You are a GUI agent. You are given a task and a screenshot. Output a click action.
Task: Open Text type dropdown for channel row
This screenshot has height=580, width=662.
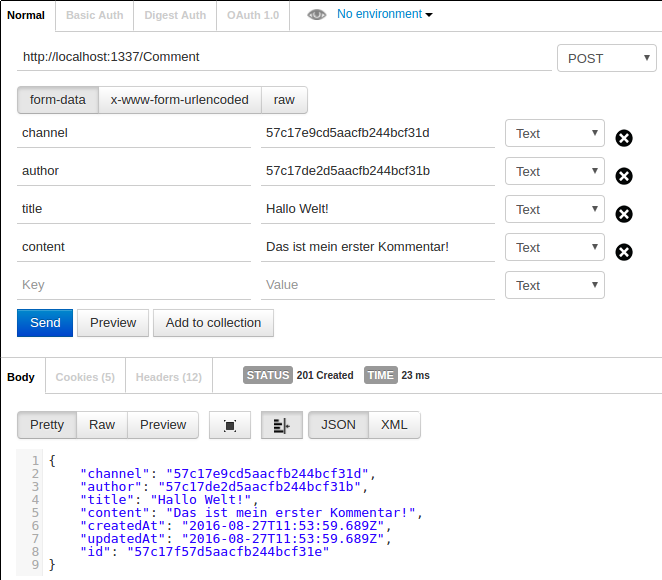pyautogui.click(x=555, y=134)
